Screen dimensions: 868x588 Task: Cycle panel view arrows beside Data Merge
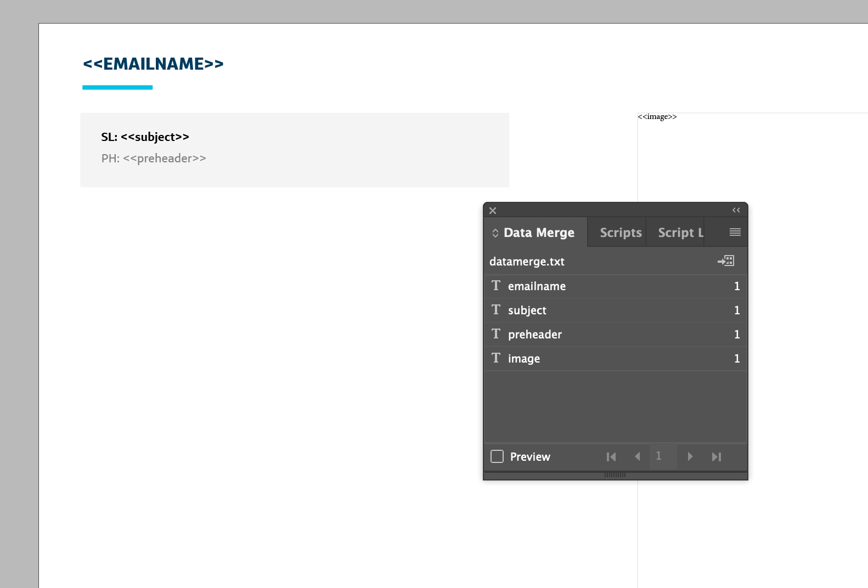tap(495, 233)
